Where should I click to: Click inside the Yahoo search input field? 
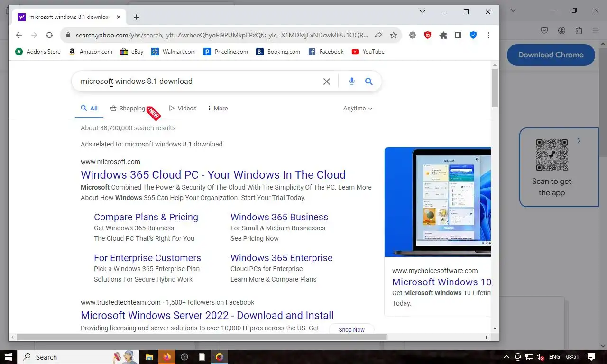pos(199,82)
